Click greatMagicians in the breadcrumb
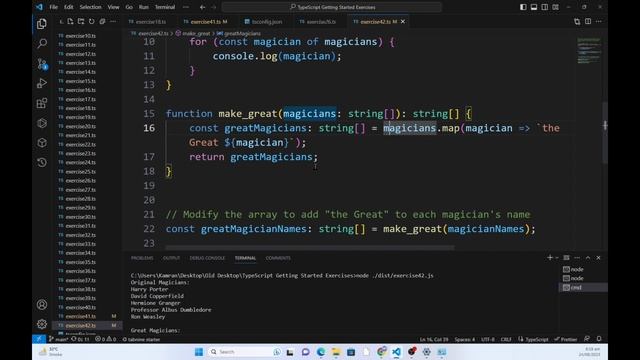This screenshot has height=360, width=640. [242, 33]
